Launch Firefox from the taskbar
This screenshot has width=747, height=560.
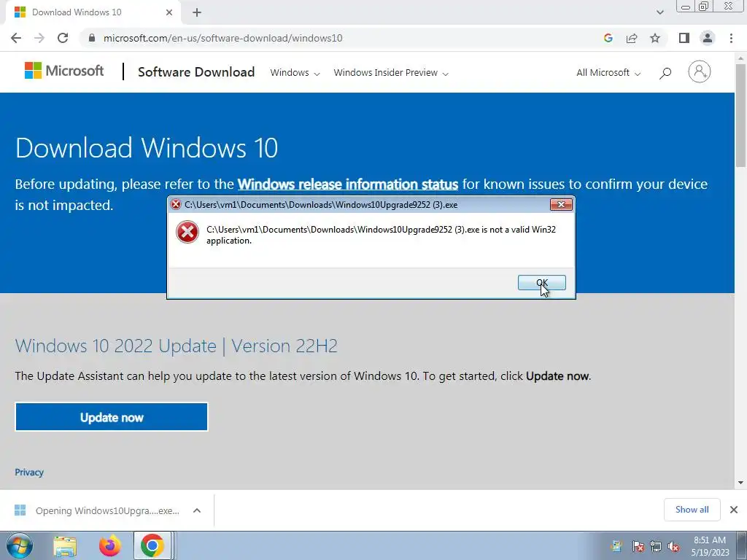point(109,545)
